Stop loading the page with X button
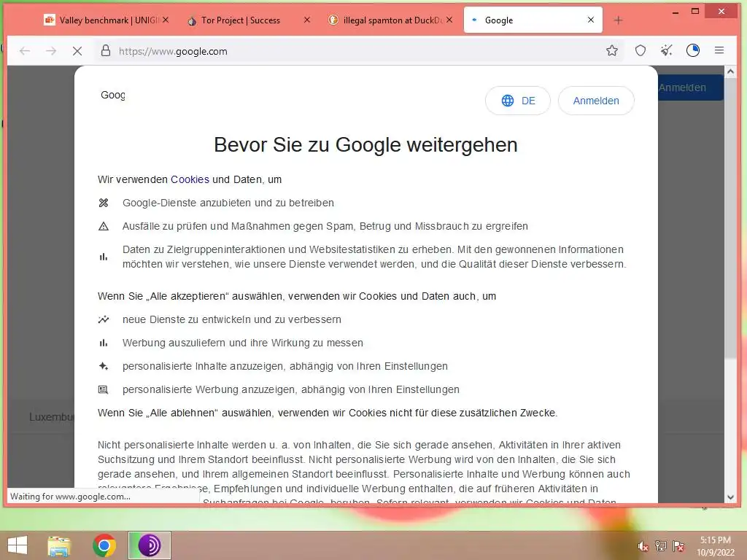This screenshot has width=747, height=560. tap(77, 51)
